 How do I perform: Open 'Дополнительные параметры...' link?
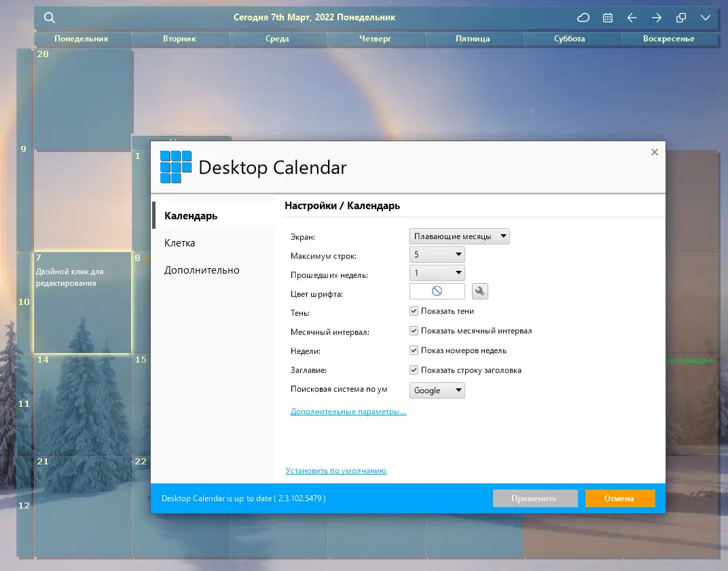point(348,411)
